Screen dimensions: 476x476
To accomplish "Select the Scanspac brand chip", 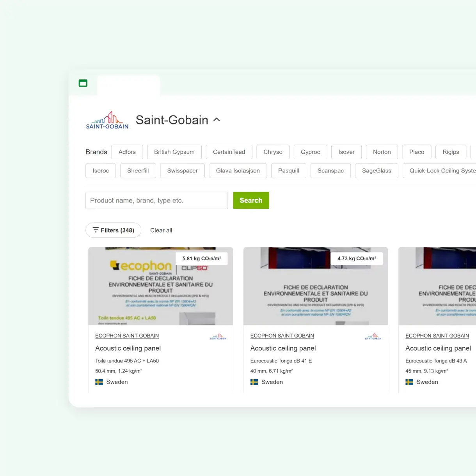I will [331, 171].
